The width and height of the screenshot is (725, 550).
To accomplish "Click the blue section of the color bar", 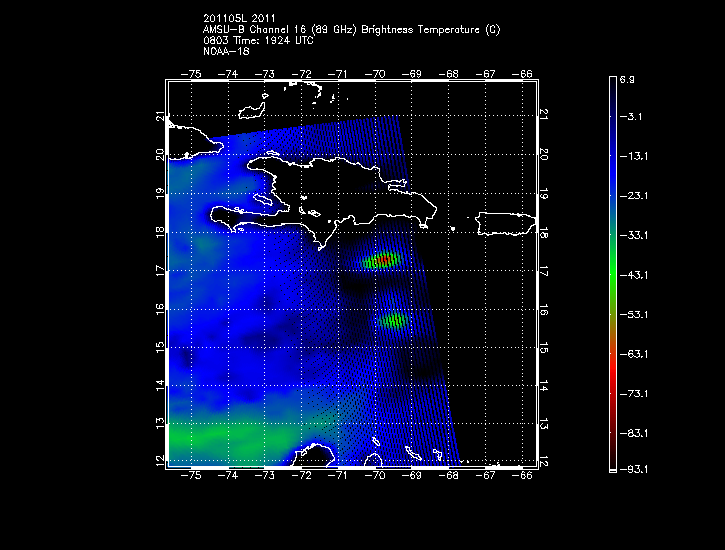I will pyautogui.click(x=613, y=160).
